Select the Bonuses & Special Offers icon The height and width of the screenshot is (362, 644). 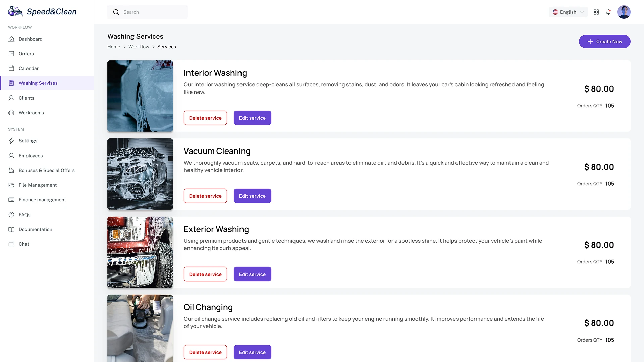point(11,170)
